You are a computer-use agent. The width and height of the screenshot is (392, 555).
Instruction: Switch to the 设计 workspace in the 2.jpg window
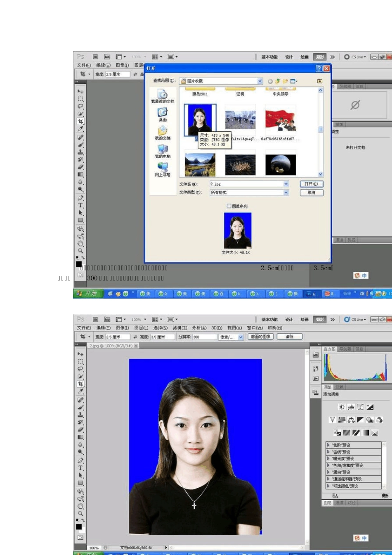(x=289, y=320)
